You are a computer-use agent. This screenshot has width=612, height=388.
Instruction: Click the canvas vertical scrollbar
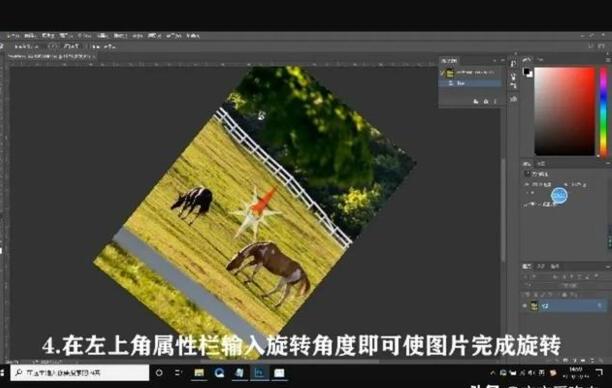503,209
